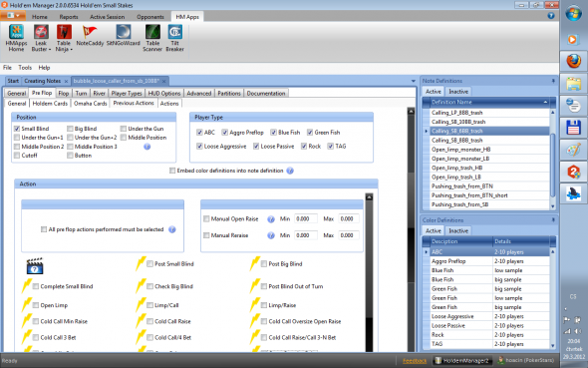The width and height of the screenshot is (588, 368).
Task: Show Inactive note definitions
Action: coord(458,92)
